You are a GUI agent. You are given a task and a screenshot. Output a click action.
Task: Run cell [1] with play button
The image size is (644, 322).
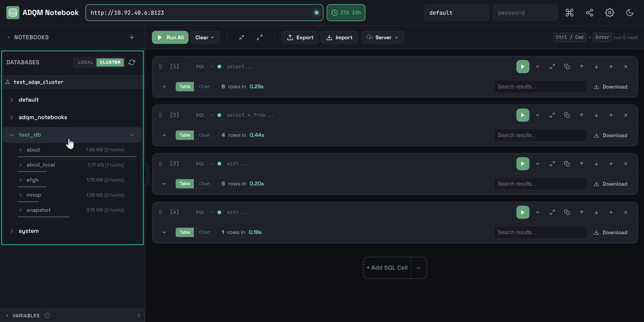pos(522,67)
